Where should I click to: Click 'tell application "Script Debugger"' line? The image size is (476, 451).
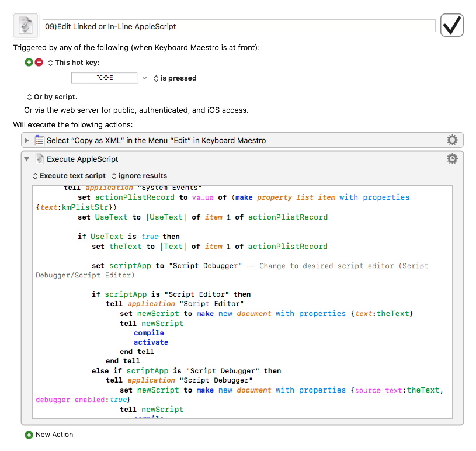click(179, 380)
